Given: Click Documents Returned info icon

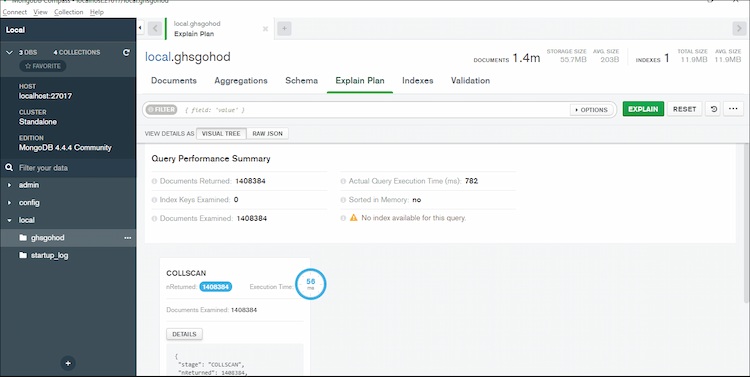Looking at the screenshot, I should pyautogui.click(x=154, y=181).
